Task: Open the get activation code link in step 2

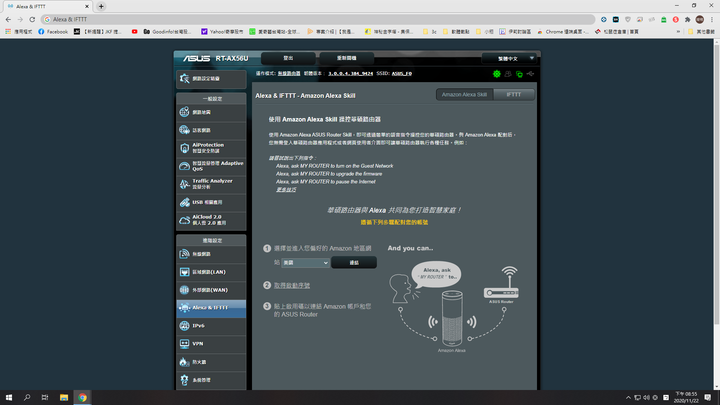Action: [x=292, y=286]
